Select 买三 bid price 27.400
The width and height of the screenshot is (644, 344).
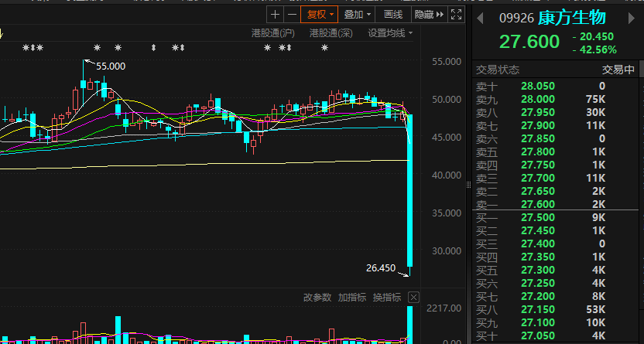click(538, 244)
